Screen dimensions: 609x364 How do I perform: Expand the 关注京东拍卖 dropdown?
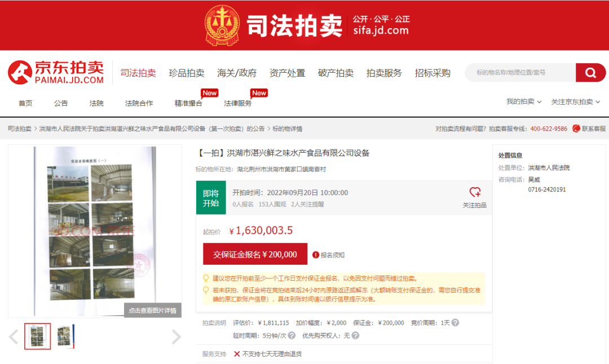click(x=576, y=101)
